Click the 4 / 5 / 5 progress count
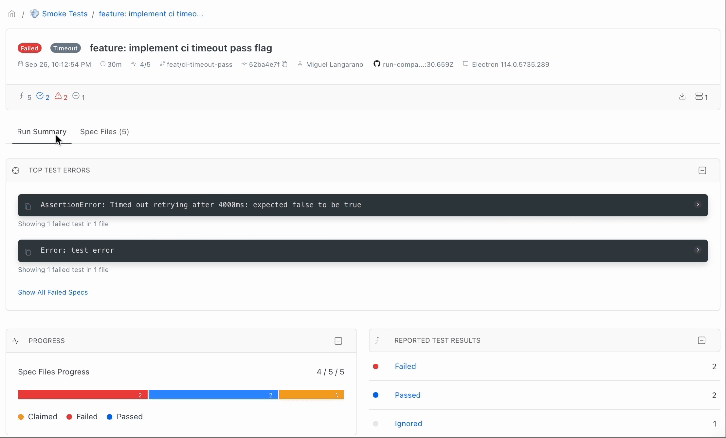 pos(331,372)
